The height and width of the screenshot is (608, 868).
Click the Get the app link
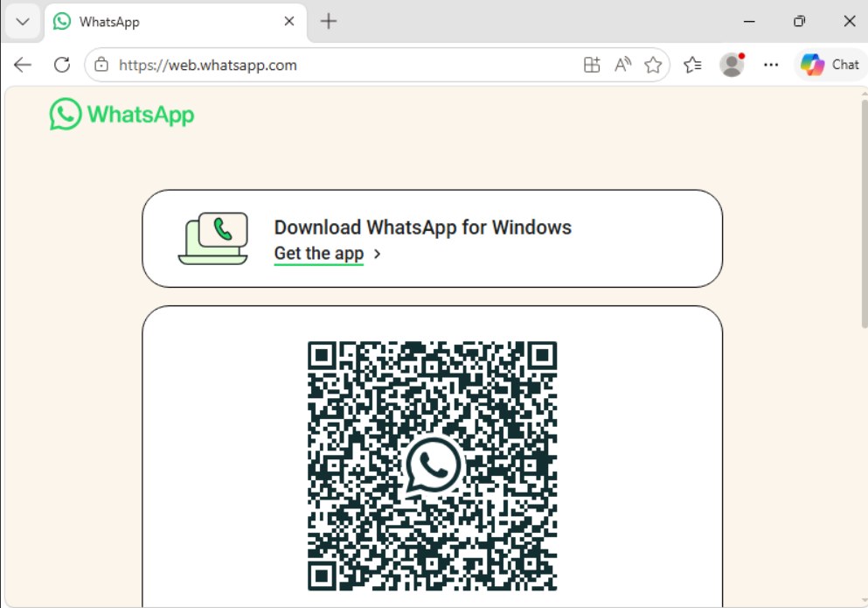click(x=319, y=254)
